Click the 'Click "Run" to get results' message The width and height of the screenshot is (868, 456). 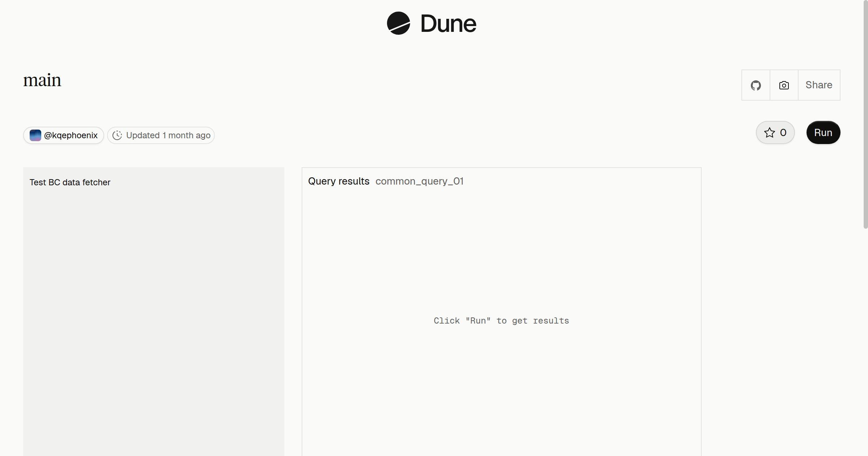click(x=501, y=321)
